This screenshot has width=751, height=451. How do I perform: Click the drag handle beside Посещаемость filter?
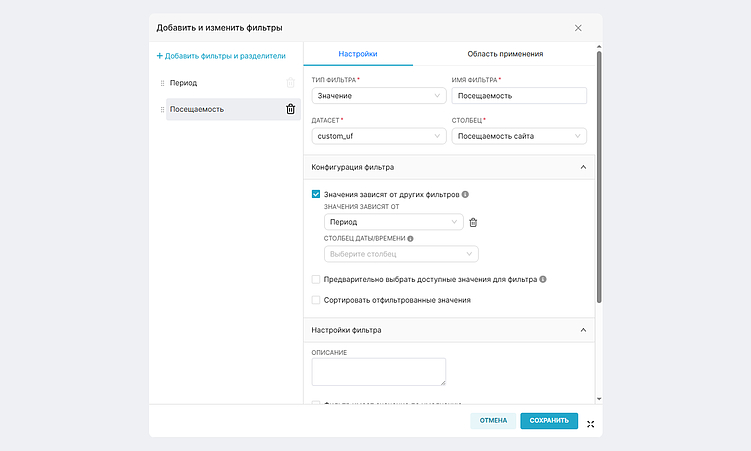(162, 109)
